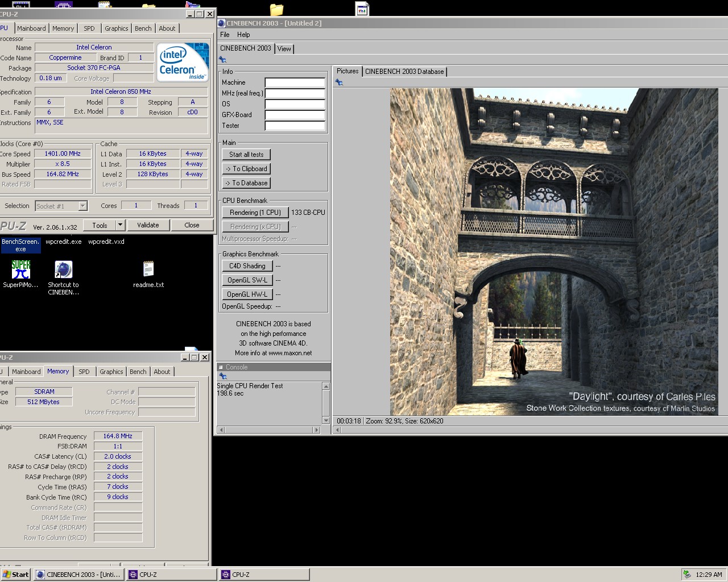Screen dimensions: 728x582
Task: Click the pushpin icon below CINEBENCH 2003 tab
Action: point(223,60)
